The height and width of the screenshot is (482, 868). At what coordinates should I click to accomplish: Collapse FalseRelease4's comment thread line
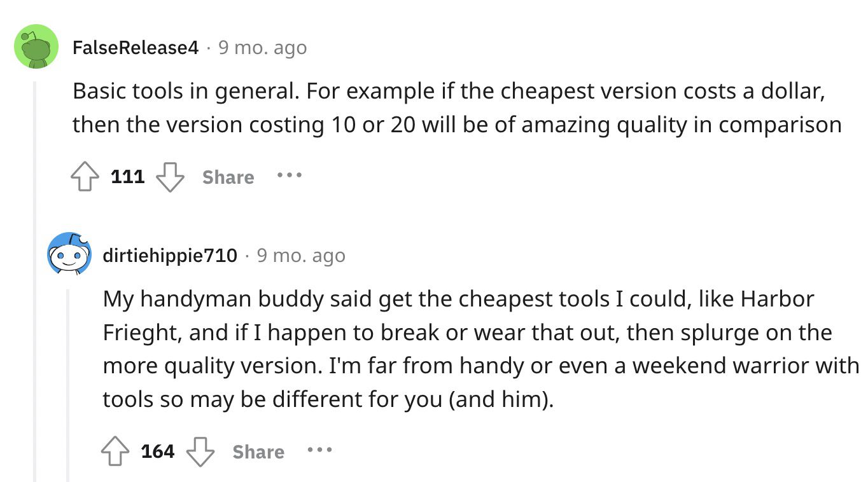[x=36, y=280]
